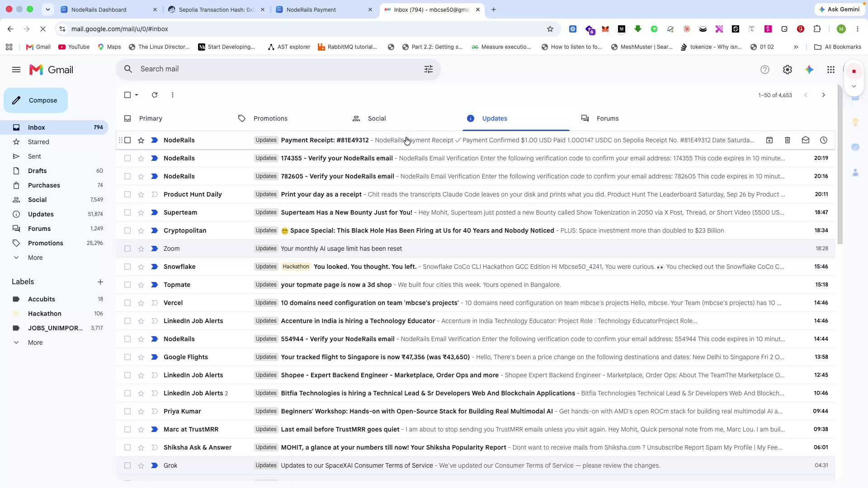Open Gmail settings gear icon
The width and height of the screenshot is (868, 488).
pos(787,70)
